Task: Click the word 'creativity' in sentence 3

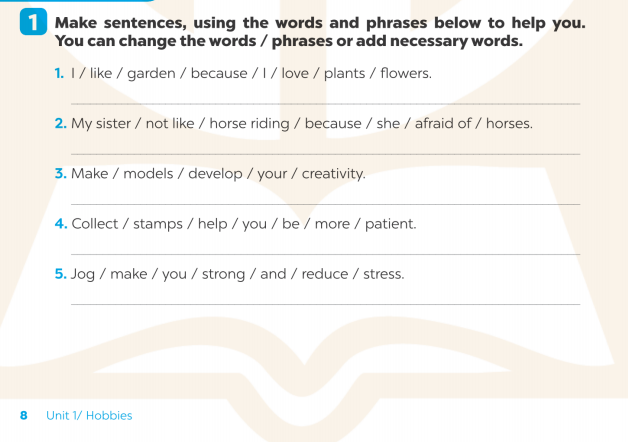Action: [333, 173]
